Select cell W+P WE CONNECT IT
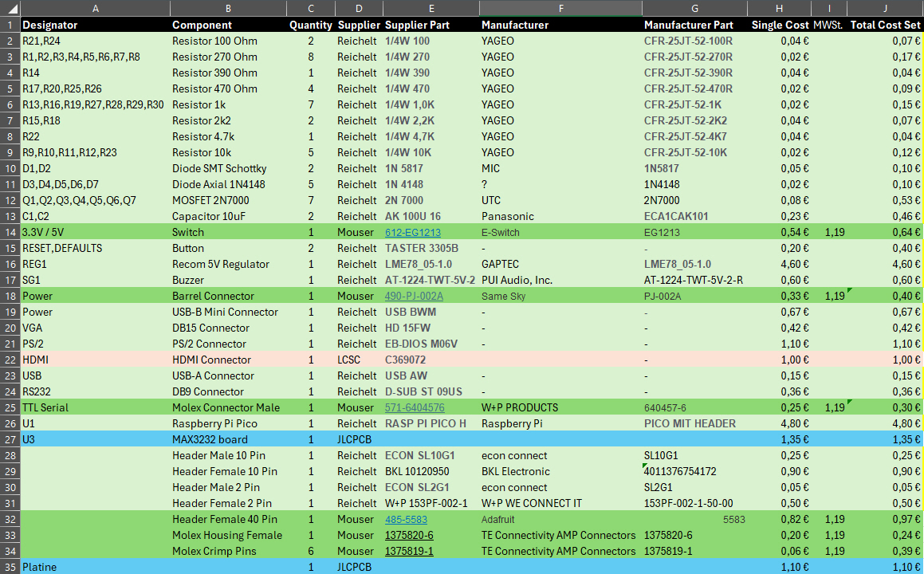This screenshot has width=924, height=574. point(560,503)
